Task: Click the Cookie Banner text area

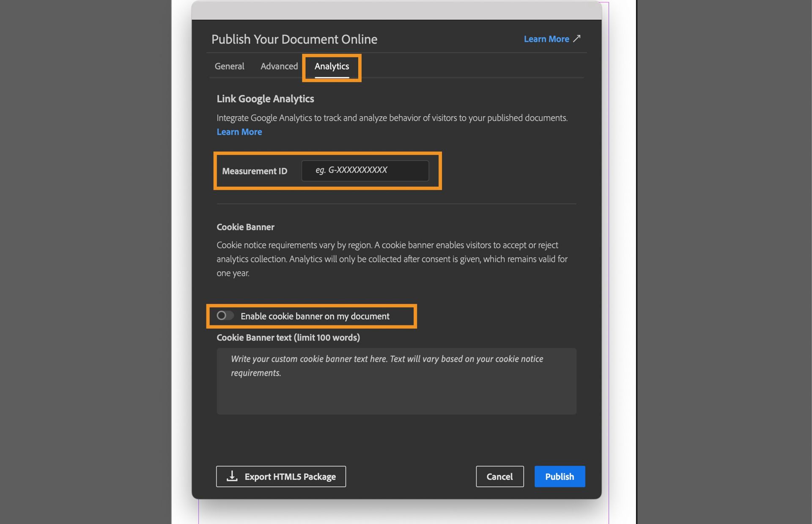Action: (396, 381)
